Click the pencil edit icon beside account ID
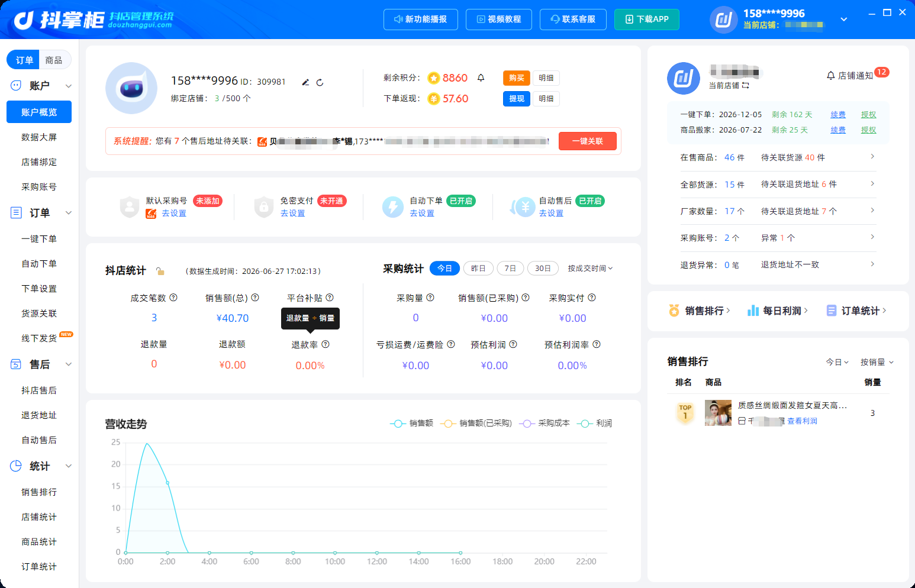This screenshot has width=915, height=588. (x=305, y=82)
